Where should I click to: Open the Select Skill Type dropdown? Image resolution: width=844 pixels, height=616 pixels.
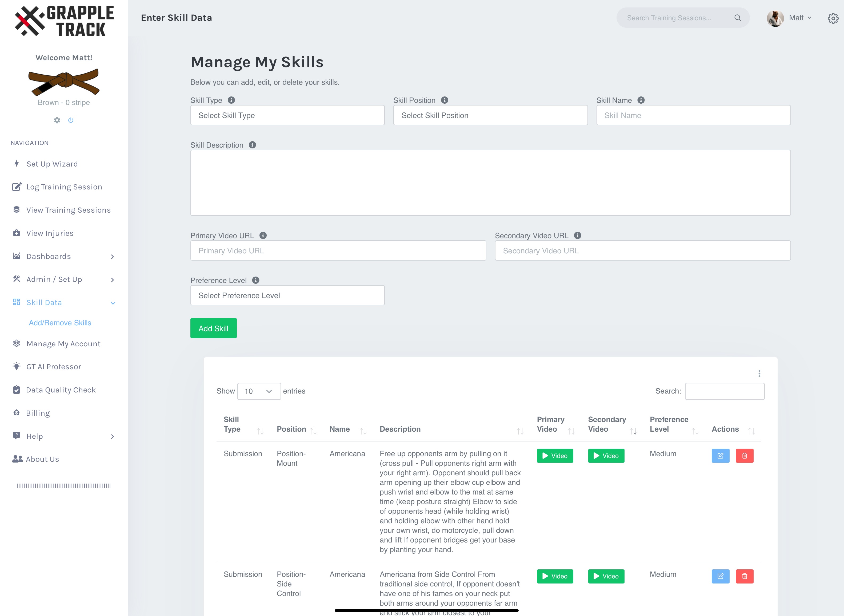(287, 115)
